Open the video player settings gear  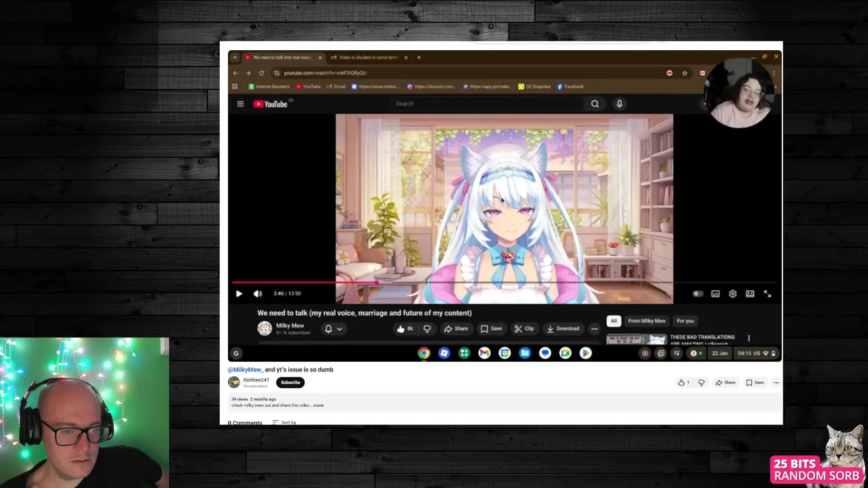(x=732, y=293)
